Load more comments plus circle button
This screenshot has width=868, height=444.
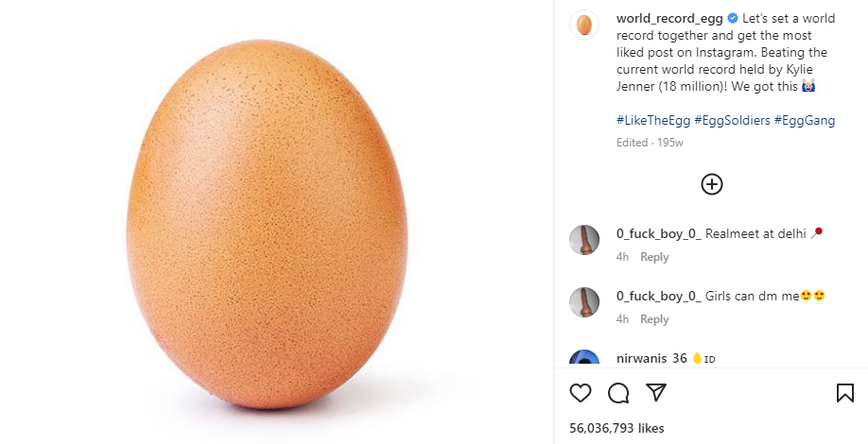pyautogui.click(x=712, y=184)
